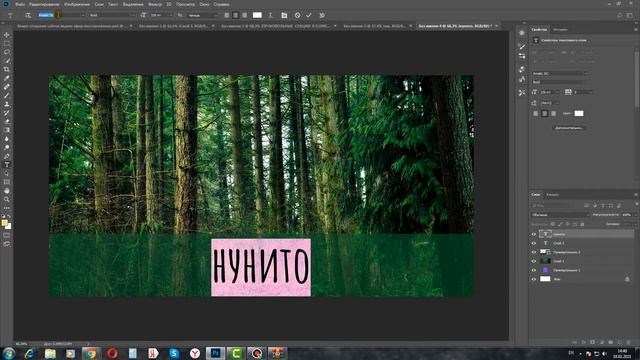Select the Move tool in the toolbar
The width and height of the screenshot is (640, 360).
coord(7,35)
